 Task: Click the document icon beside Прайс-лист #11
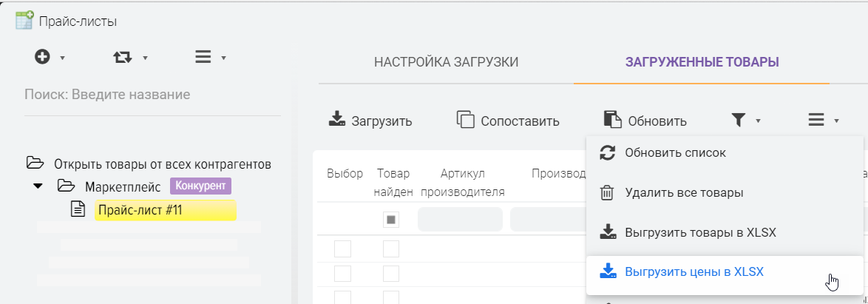click(78, 210)
